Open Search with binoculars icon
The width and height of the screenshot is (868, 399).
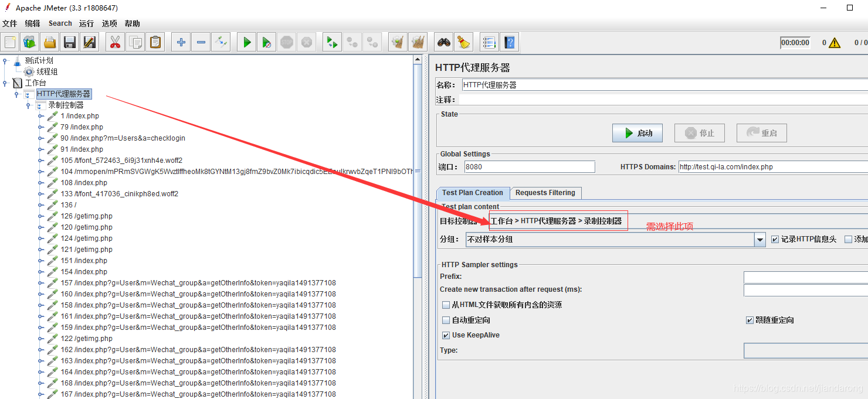pyautogui.click(x=444, y=42)
